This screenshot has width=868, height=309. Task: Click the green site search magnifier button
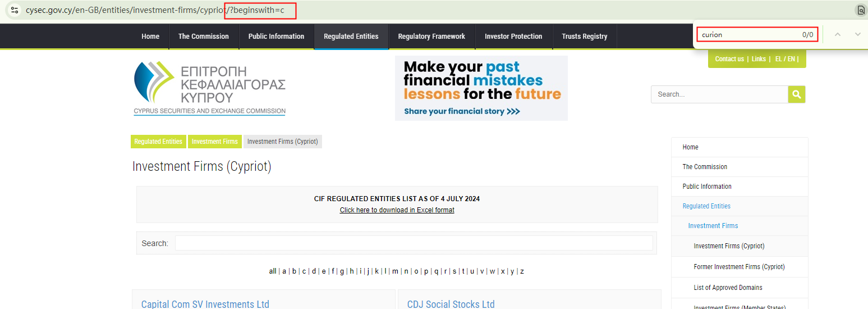[797, 94]
